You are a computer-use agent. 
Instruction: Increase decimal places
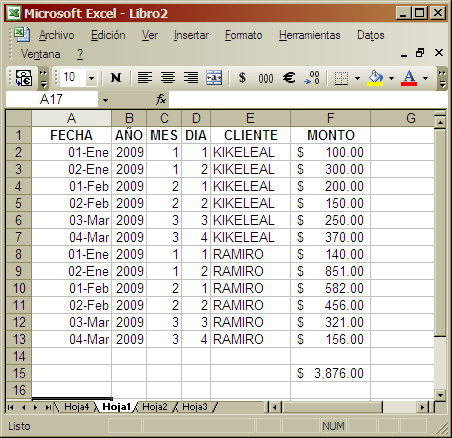(x=312, y=78)
